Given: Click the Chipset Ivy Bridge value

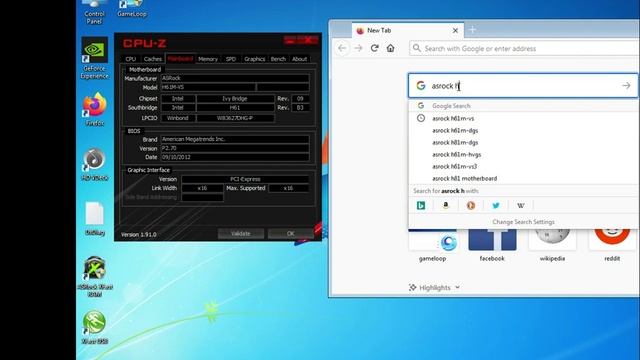Looking at the screenshot, I should pos(235,98).
